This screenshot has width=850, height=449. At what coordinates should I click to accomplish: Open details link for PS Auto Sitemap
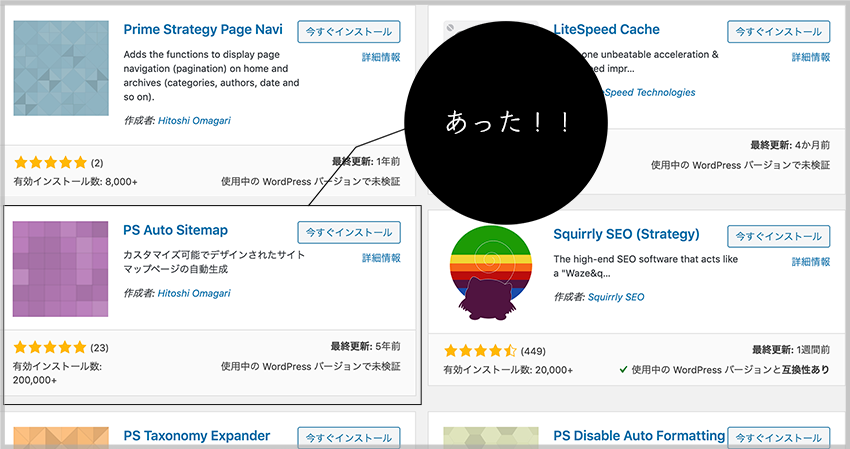(381, 258)
